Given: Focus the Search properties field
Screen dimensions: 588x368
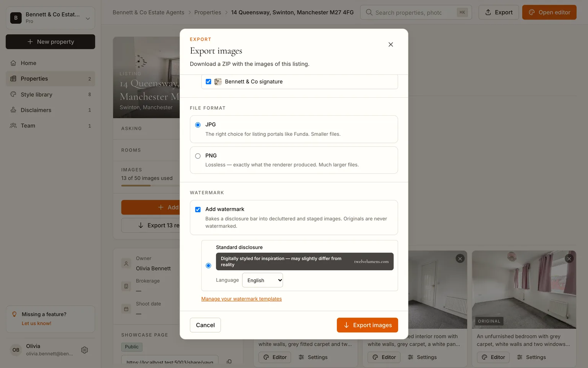Looking at the screenshot, I should 416,12.
